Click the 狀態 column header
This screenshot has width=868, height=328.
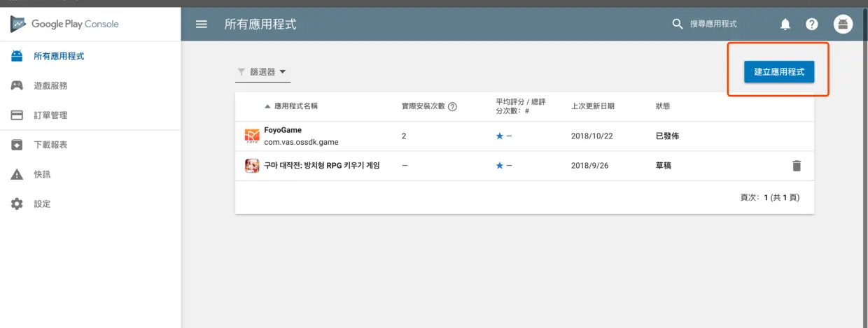663,106
